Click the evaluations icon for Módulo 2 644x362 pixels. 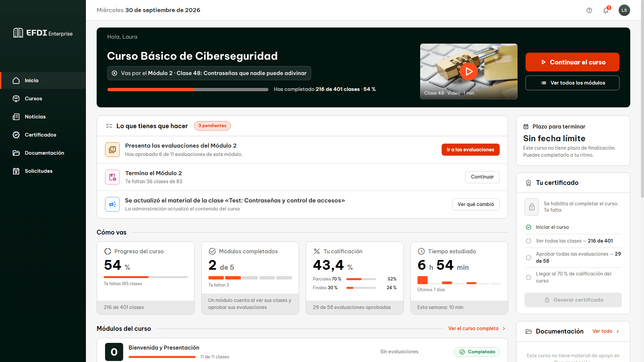click(112, 150)
